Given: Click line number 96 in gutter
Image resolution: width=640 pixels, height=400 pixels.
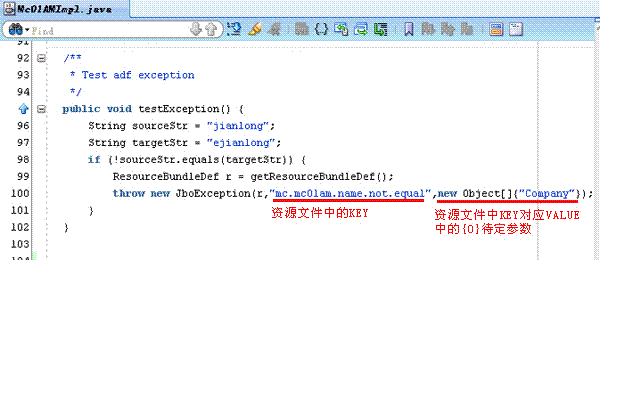Looking at the screenshot, I should click(23, 126).
